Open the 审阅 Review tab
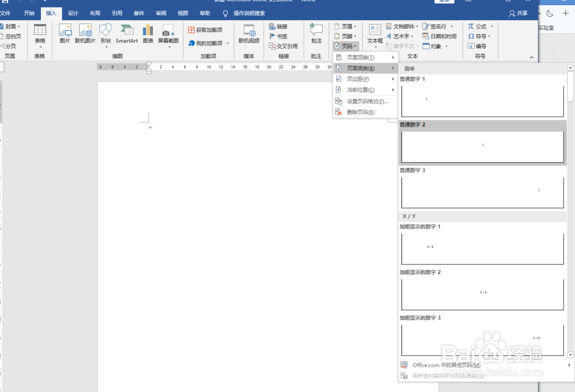The image size is (575, 392). (x=161, y=13)
